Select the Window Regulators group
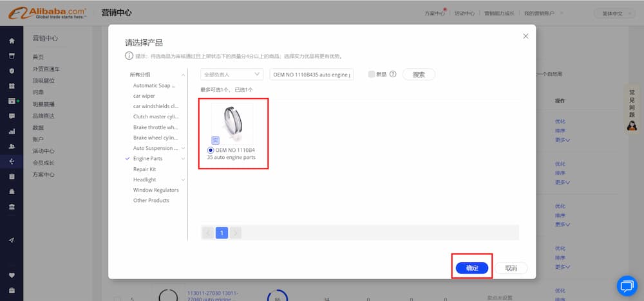The width and height of the screenshot is (644, 301). (x=156, y=190)
